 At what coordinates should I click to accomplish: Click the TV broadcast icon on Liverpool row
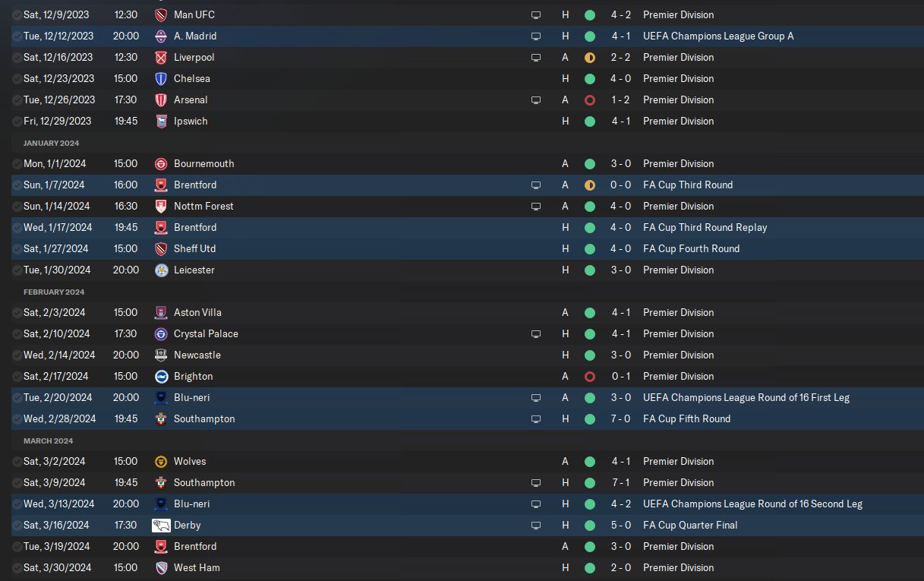[x=536, y=57]
